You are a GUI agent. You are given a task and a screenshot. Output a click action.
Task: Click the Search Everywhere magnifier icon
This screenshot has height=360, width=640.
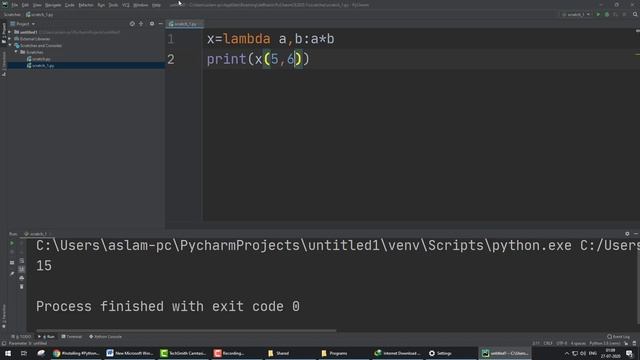(x=635, y=15)
